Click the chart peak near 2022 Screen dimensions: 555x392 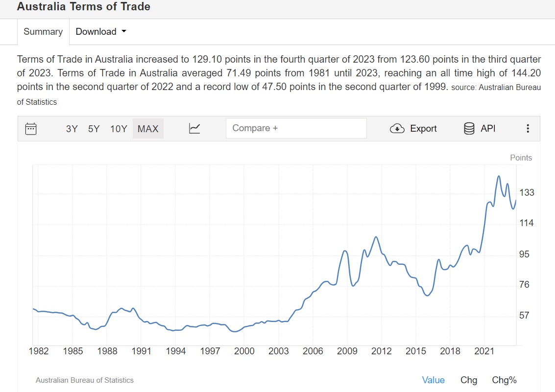coord(499,176)
